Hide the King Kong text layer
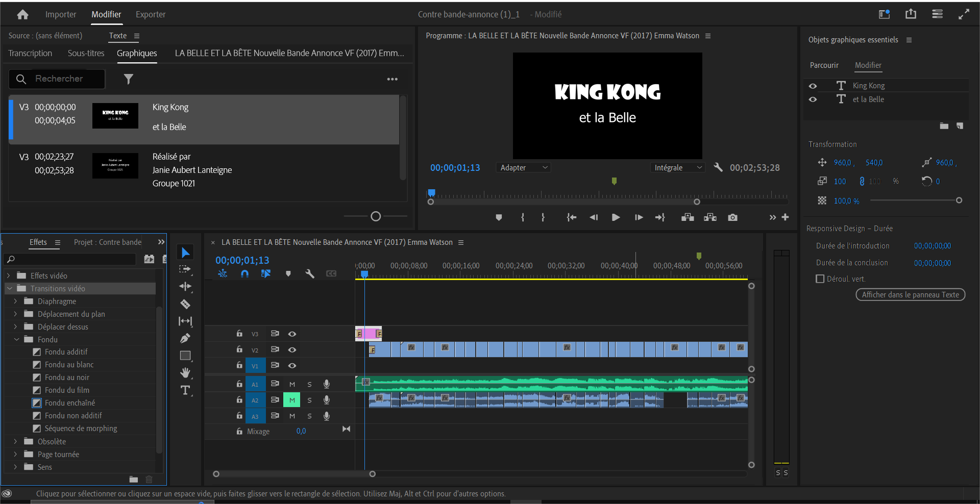 [813, 86]
